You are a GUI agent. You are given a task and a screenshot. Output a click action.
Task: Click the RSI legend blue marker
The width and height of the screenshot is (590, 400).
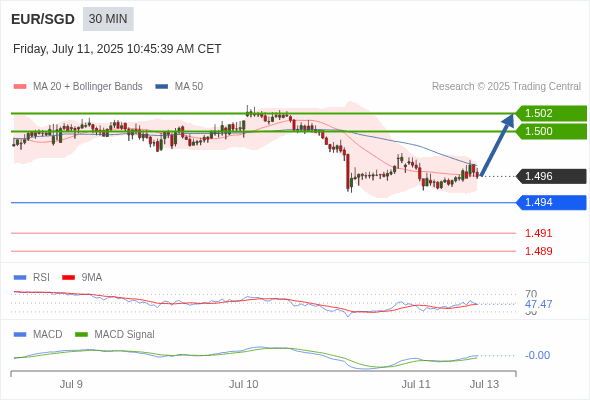tap(20, 278)
